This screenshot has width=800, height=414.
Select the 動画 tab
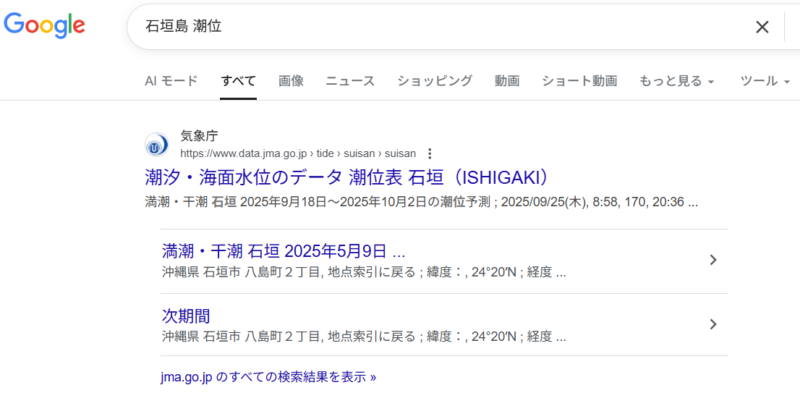tap(507, 81)
